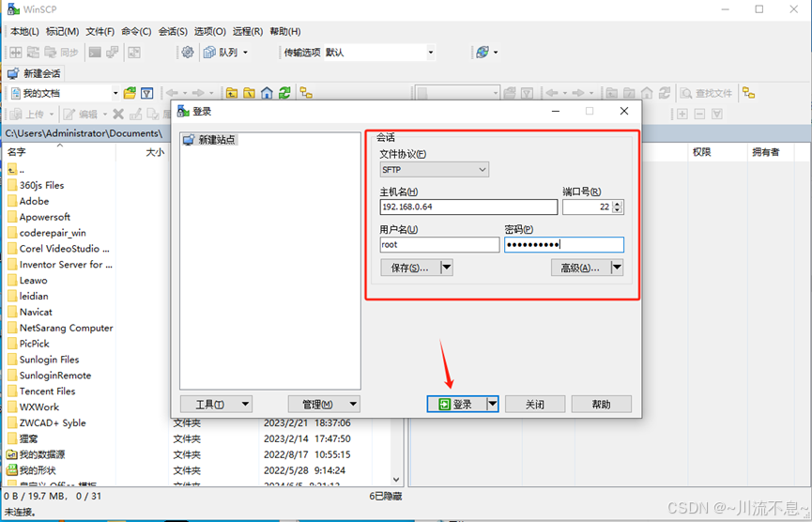The width and height of the screenshot is (812, 522).
Task: Click the local panel back arrow
Action: click(173, 93)
